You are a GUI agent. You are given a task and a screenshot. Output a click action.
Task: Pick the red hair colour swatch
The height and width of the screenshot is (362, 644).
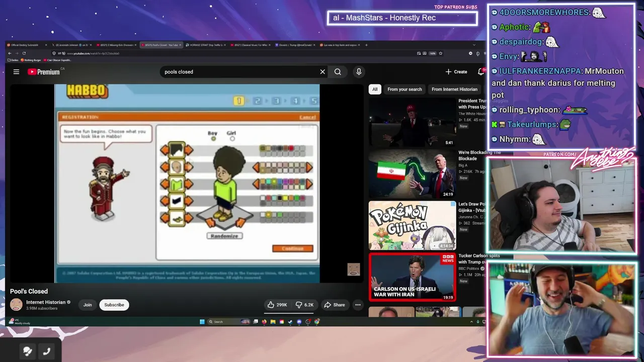[291, 148]
